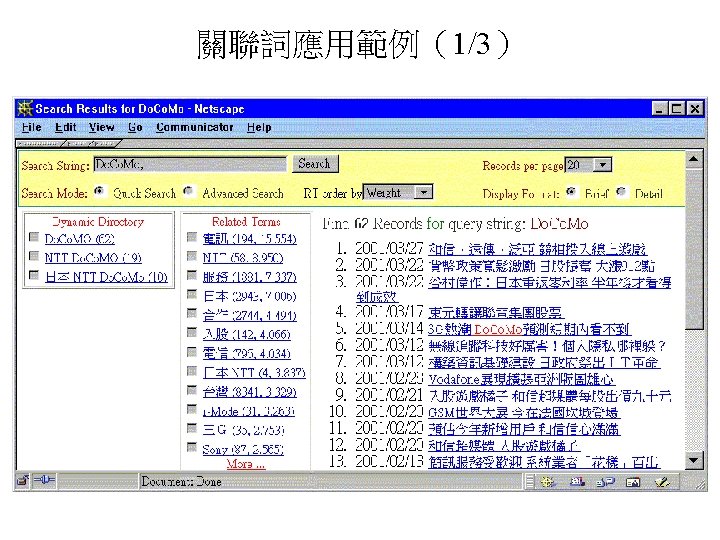Click the lock security icon in status bar
Viewport: 720px width, 540px height.
click(x=22, y=481)
